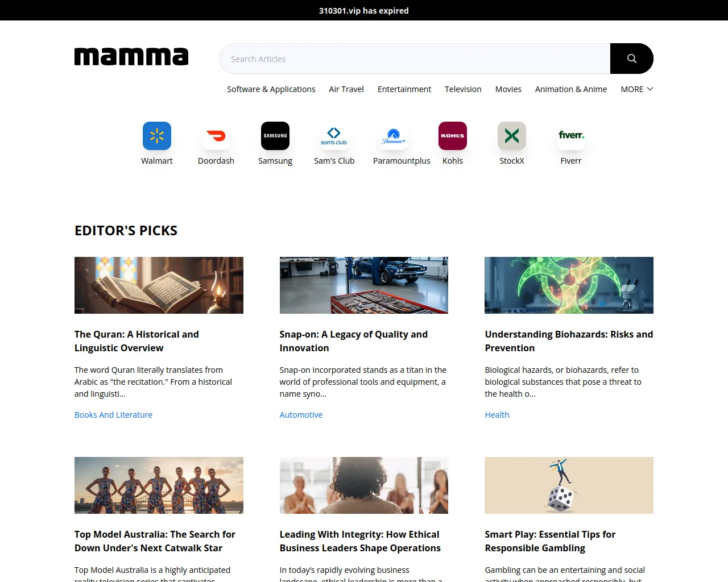The width and height of the screenshot is (728, 582).
Task: Follow the Automotive category link
Action: coord(301,415)
